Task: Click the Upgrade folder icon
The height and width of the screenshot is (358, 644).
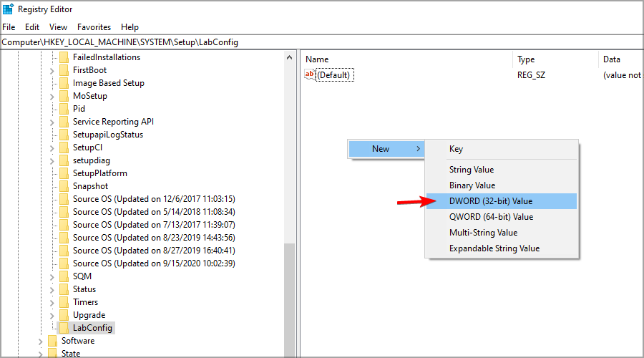Action: (64, 315)
